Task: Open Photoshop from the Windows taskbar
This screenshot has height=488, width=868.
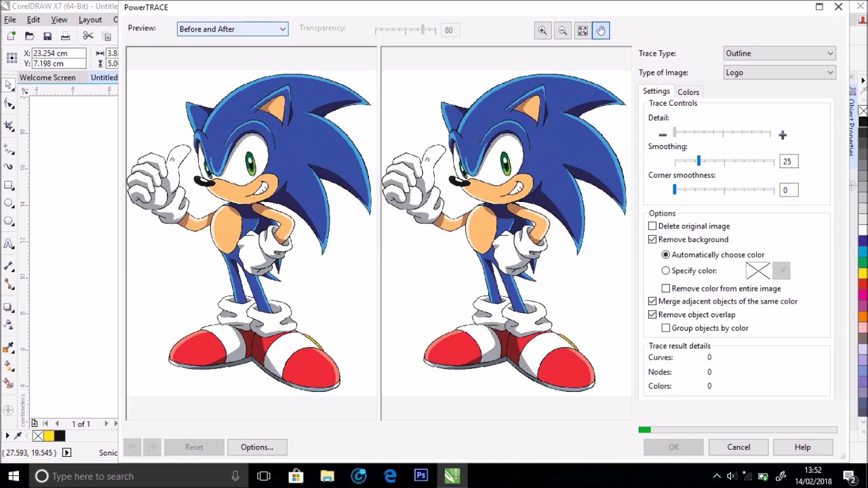Action: tap(421, 476)
